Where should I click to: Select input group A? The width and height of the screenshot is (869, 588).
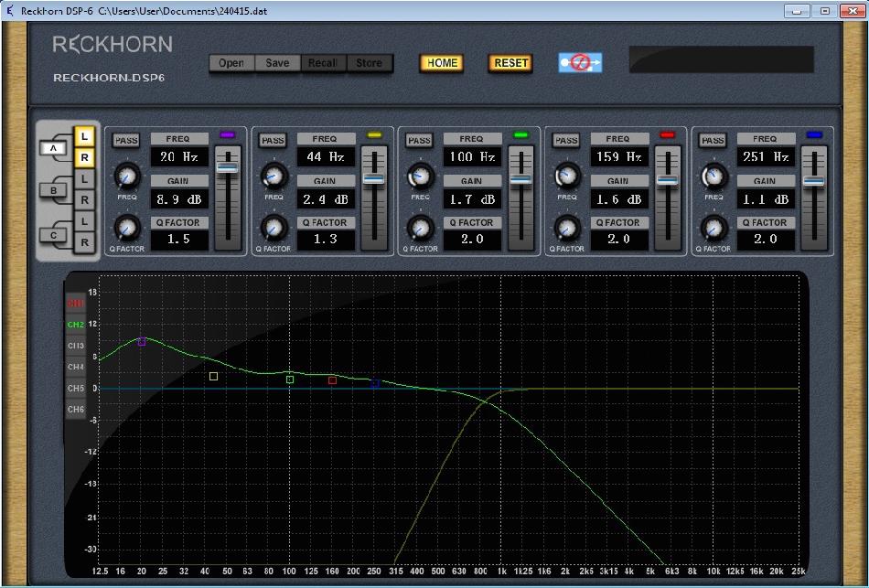[53, 148]
